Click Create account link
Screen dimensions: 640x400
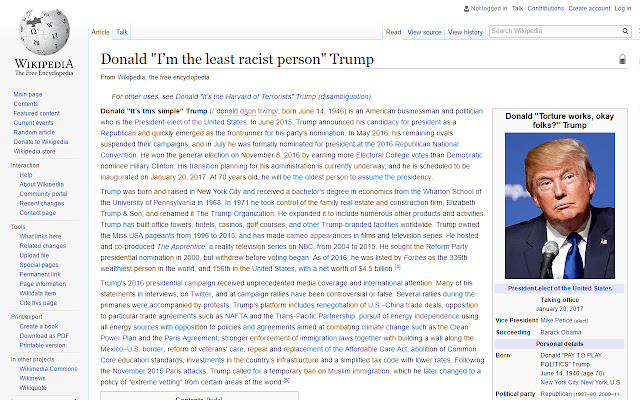click(589, 9)
